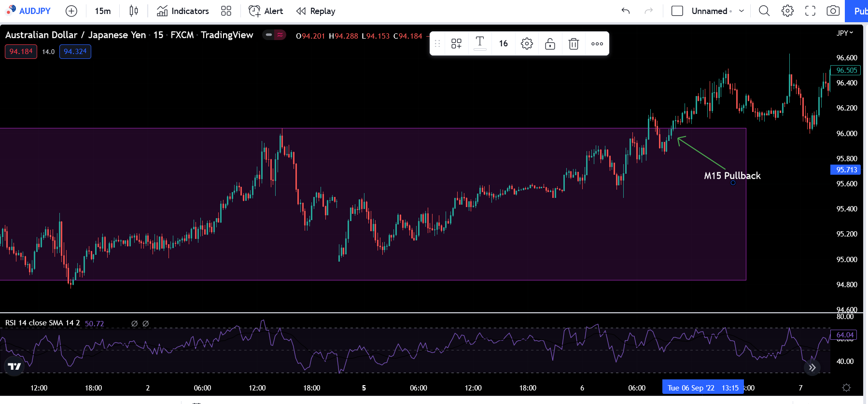Open the Indicators dialog
The width and height of the screenshot is (868, 404).
coord(183,11)
